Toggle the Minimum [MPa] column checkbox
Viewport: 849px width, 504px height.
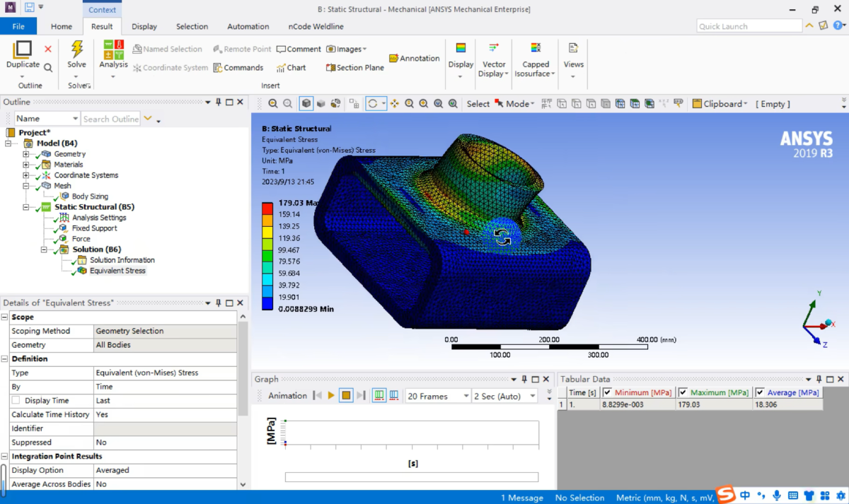coord(607,393)
